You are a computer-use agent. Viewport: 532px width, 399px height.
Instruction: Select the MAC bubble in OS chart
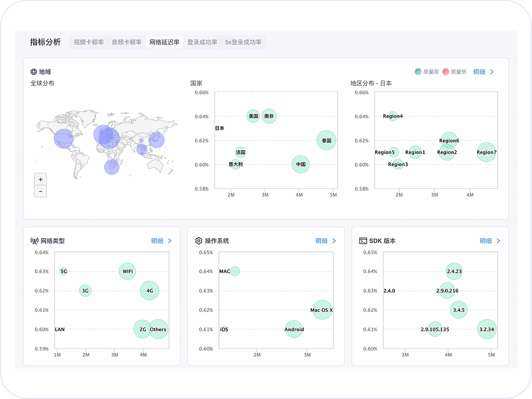coord(235,271)
